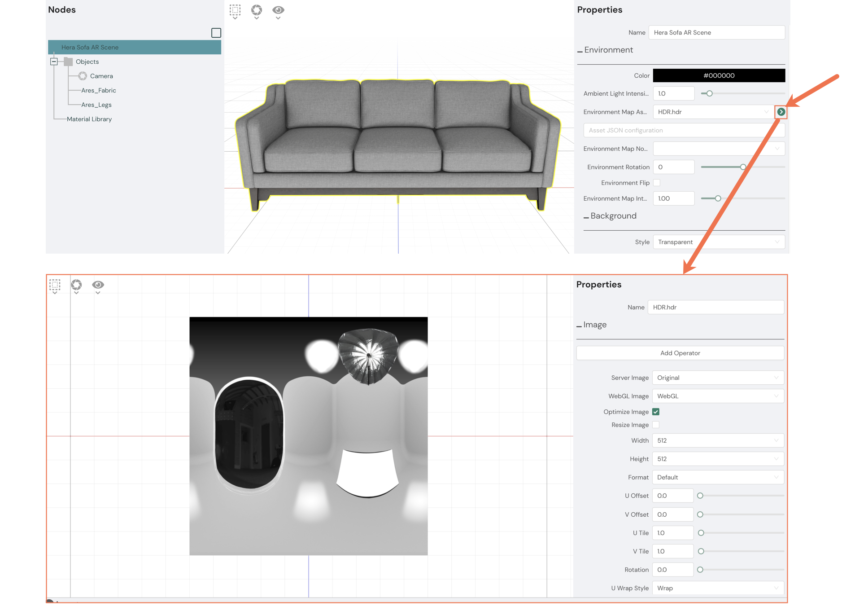
Task: Click the eye visibility icon in lower viewport
Action: coord(98,285)
